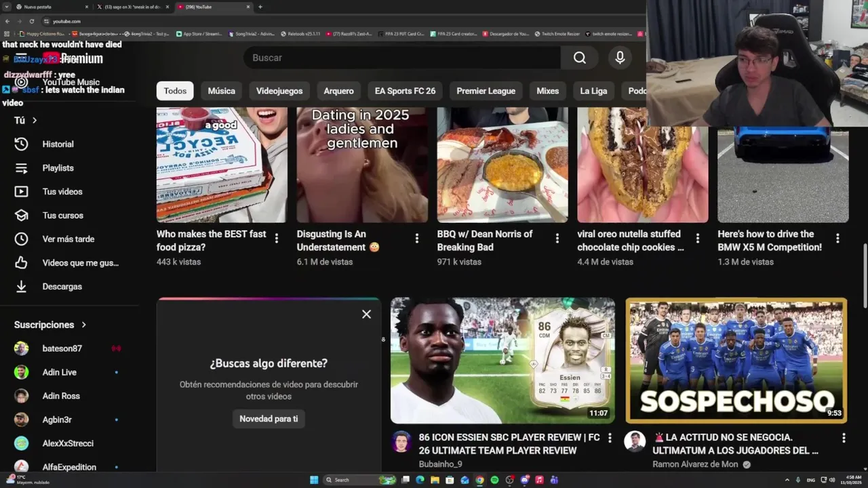The image size is (868, 488).
Task: Start voice search with microphone icon
Action: (x=620, y=58)
